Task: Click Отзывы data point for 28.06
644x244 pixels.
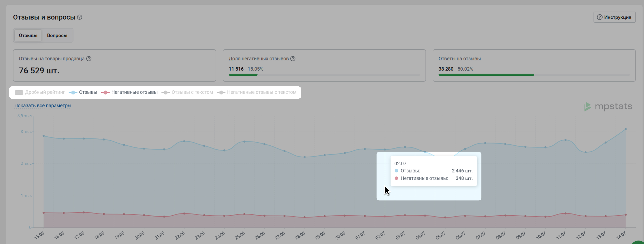Action: (x=305, y=157)
